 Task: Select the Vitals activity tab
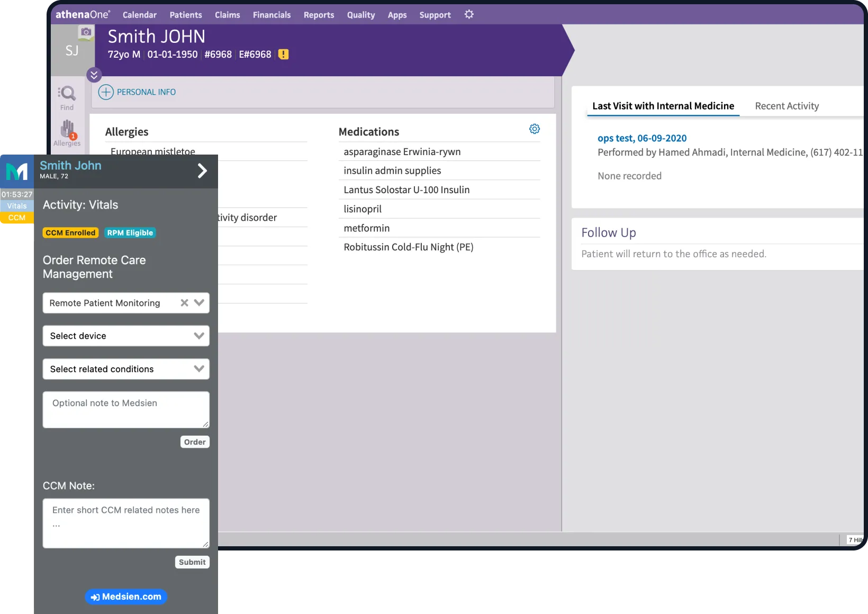point(17,206)
